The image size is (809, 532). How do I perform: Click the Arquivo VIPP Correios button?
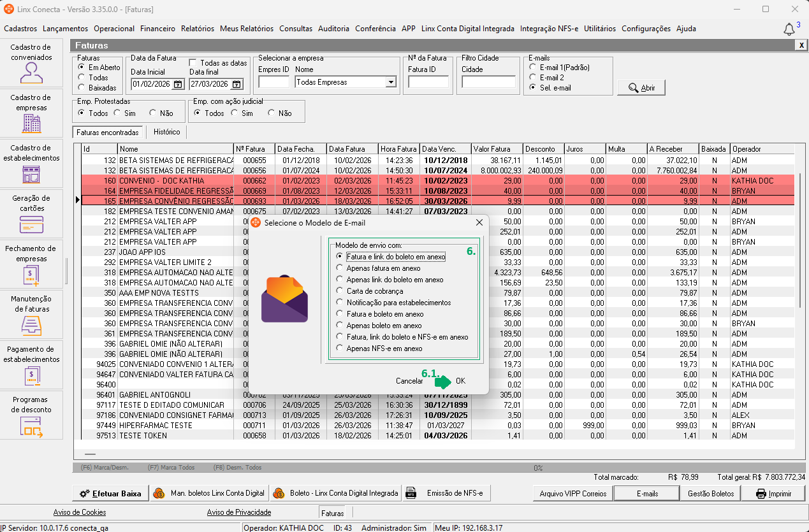coord(572,493)
